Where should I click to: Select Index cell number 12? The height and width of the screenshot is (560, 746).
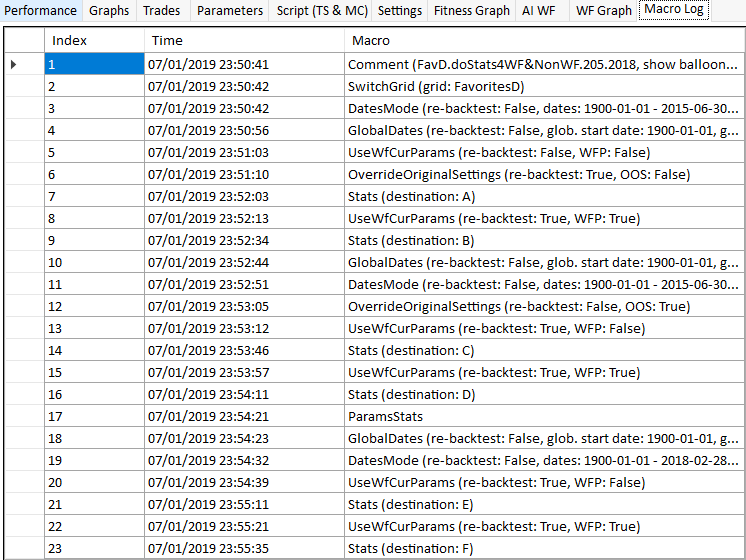click(94, 306)
